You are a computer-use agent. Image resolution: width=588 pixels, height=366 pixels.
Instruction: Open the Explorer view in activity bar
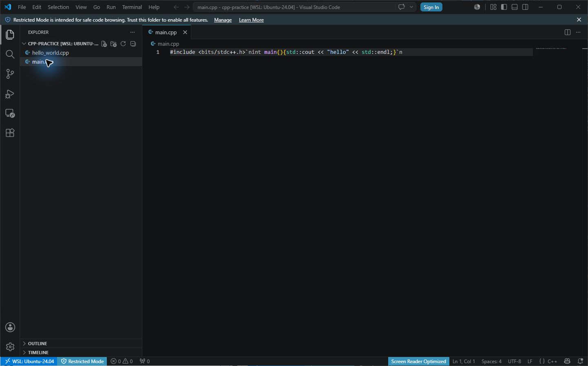tap(10, 35)
